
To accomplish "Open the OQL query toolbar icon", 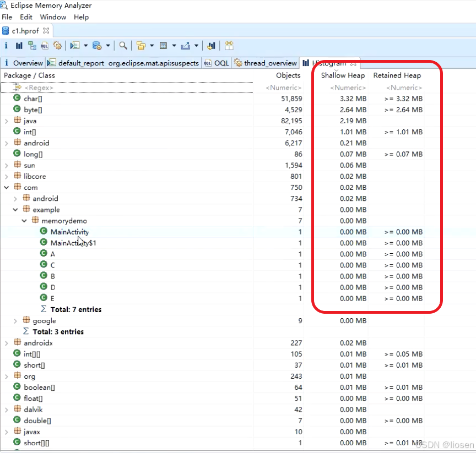I will 45,46.
